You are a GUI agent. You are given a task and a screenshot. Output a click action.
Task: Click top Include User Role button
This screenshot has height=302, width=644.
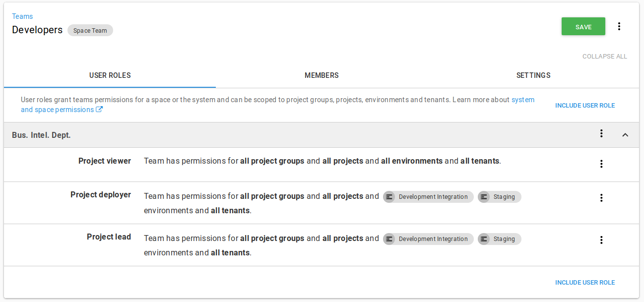pos(584,106)
